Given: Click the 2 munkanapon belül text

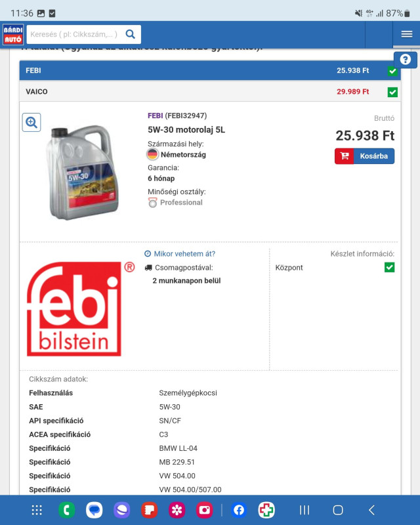Looking at the screenshot, I should tap(186, 281).
